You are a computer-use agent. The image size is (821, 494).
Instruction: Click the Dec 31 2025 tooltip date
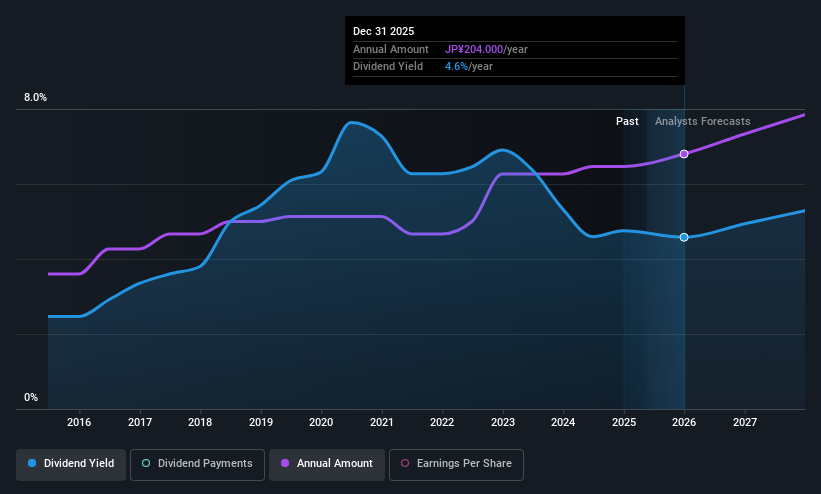383,31
